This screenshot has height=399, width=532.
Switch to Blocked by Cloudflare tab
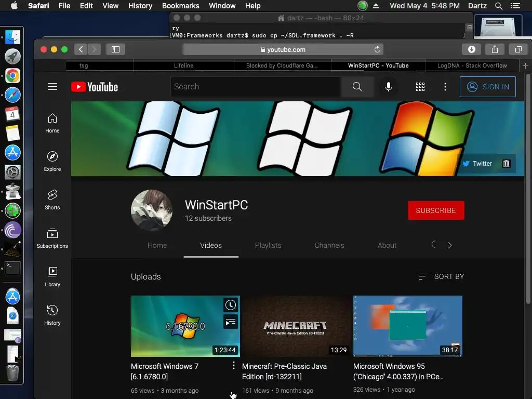pos(282,65)
